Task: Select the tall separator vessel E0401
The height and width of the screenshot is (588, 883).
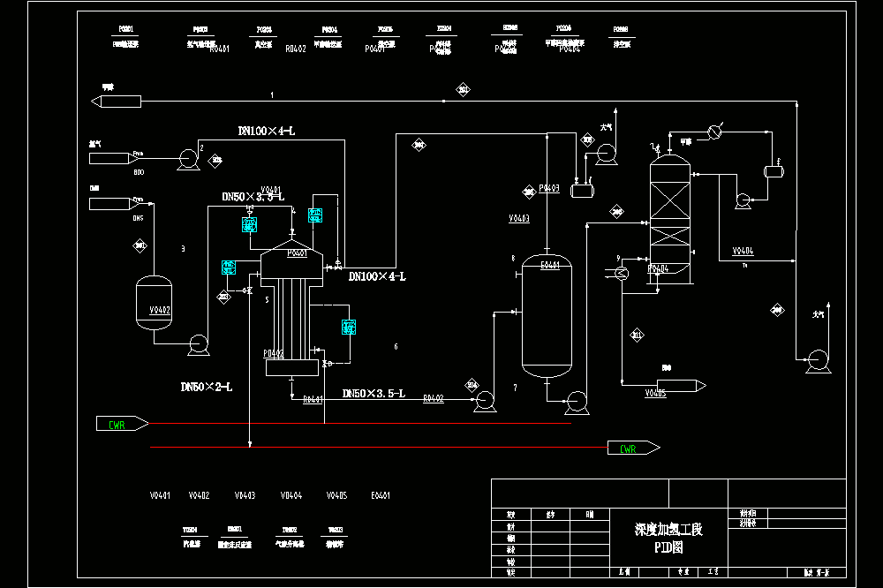Action: pyautogui.click(x=547, y=317)
